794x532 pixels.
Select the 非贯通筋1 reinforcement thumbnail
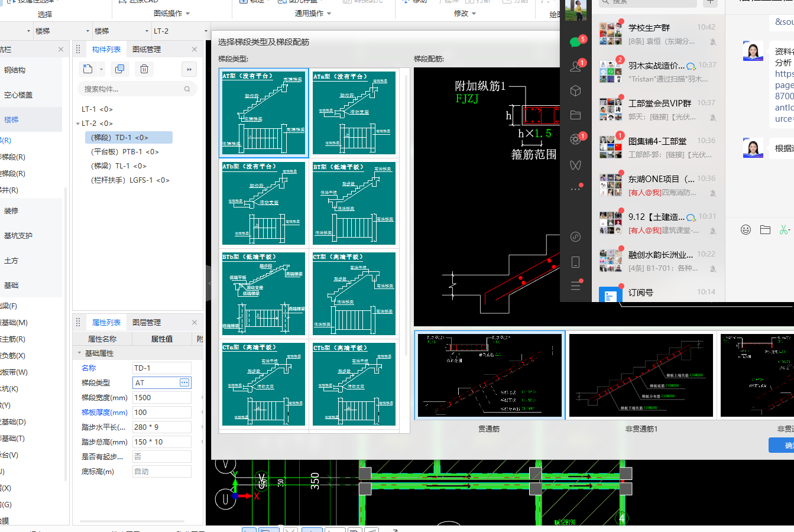(641, 375)
